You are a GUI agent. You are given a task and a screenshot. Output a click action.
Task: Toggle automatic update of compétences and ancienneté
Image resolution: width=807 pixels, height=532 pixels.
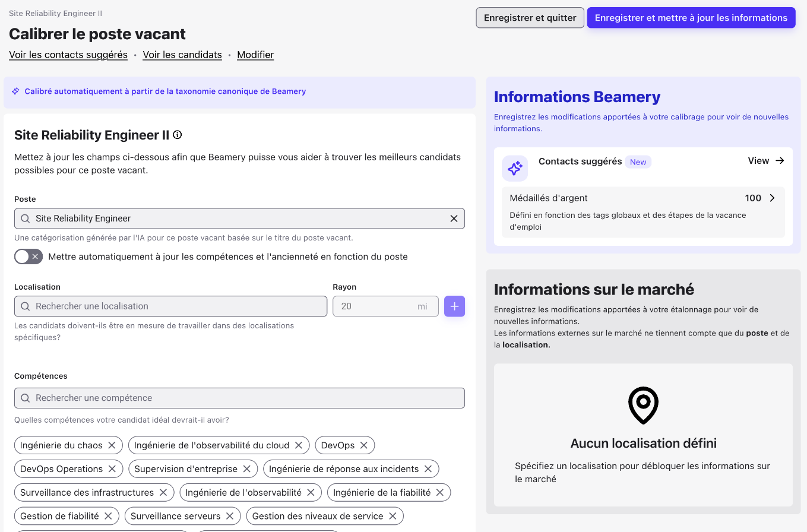[29, 256]
